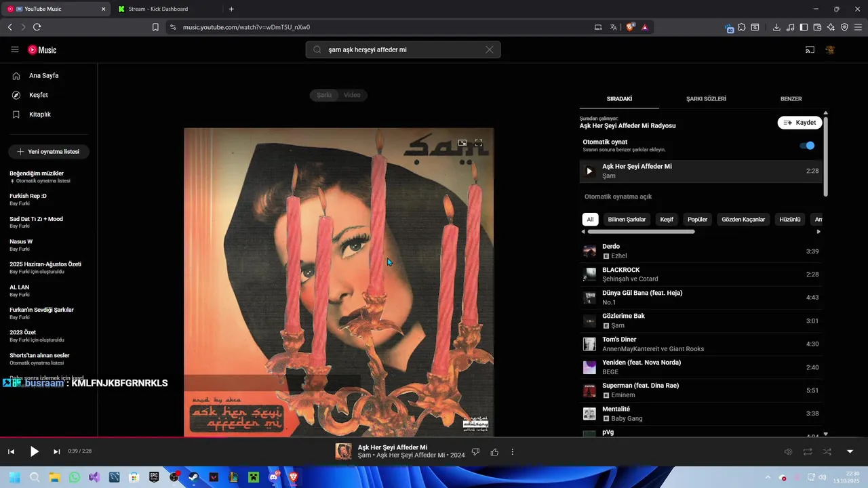Open browser extensions puzzle icon
The height and width of the screenshot is (488, 868).
tap(742, 27)
